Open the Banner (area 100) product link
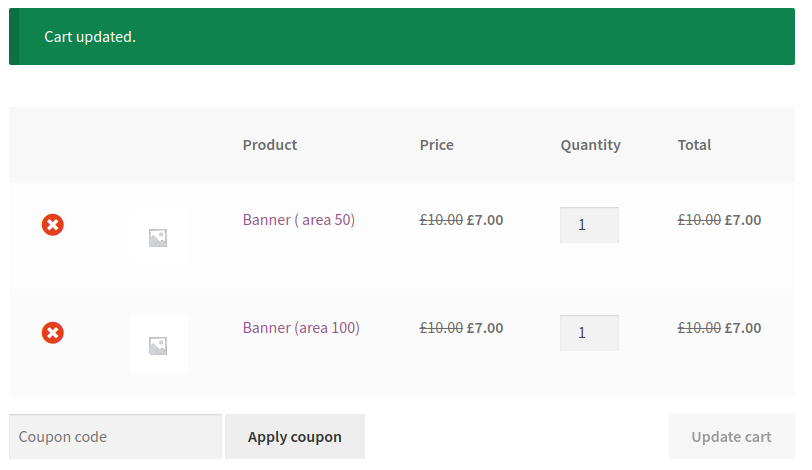The width and height of the screenshot is (812, 470). pyautogui.click(x=301, y=328)
